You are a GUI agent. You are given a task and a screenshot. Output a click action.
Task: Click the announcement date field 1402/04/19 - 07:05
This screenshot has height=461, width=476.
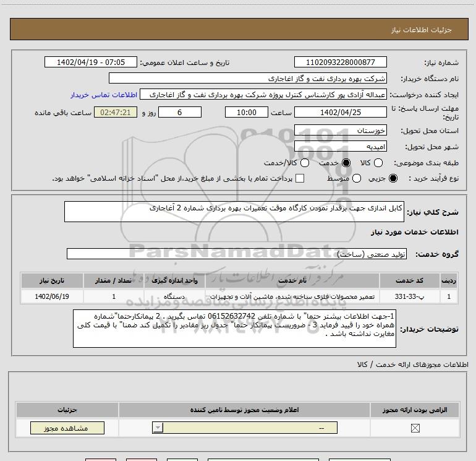(91, 62)
